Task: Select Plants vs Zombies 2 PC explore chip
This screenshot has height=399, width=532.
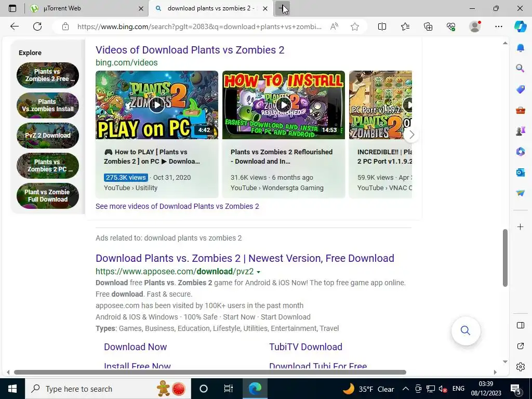Action: pos(48,166)
